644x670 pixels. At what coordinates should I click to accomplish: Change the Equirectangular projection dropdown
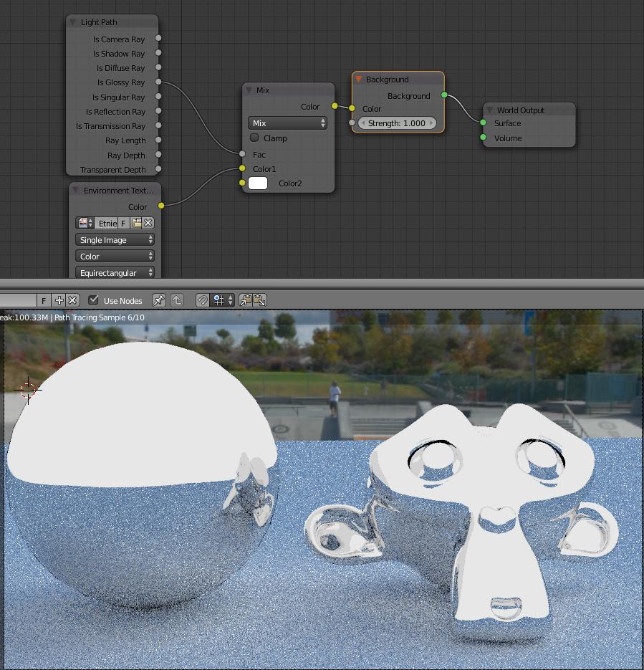coord(115,273)
